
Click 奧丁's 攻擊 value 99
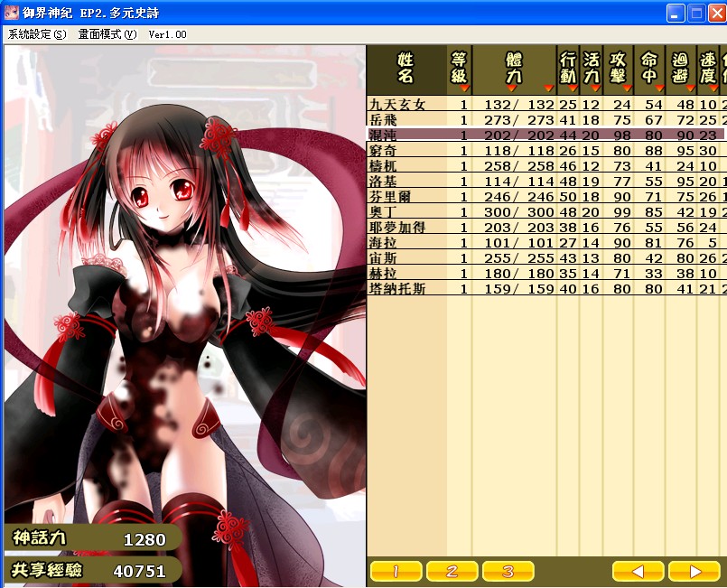pos(621,212)
